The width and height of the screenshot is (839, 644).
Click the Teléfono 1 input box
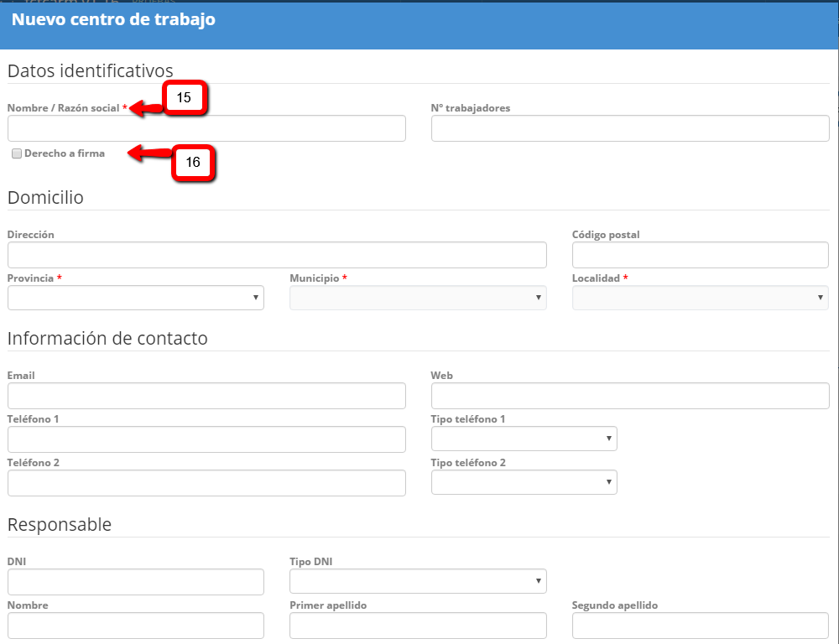point(206,439)
